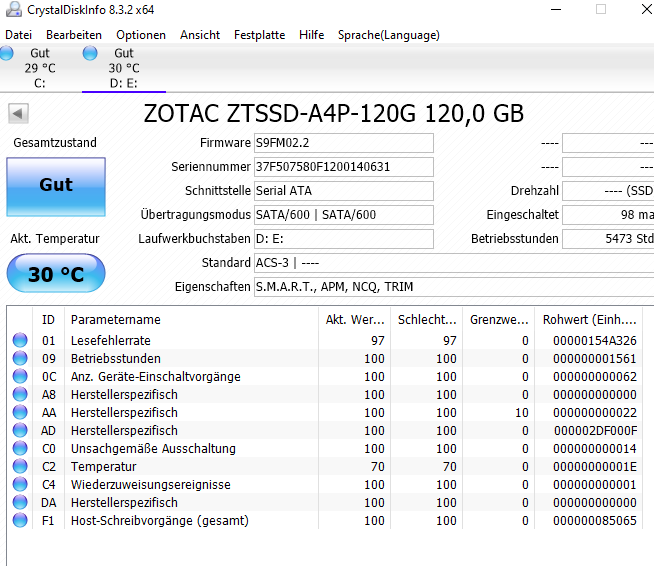Select Anz. Geräte-Einschaltvorgänge parameter name
The height and width of the screenshot is (566, 654).
tap(156, 376)
